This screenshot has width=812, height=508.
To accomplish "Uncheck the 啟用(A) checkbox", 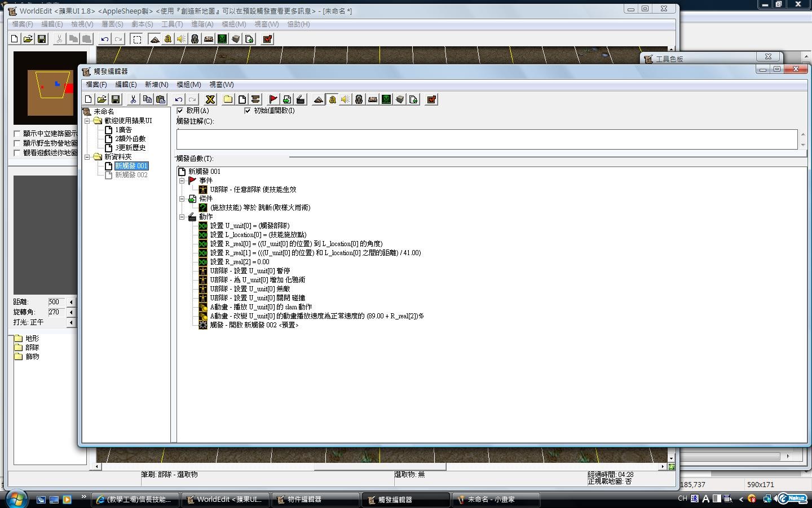I will [180, 111].
